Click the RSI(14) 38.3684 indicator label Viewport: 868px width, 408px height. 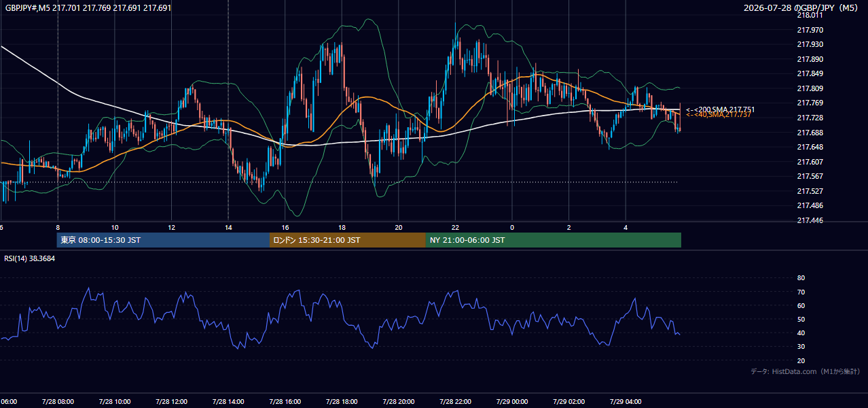[30, 258]
